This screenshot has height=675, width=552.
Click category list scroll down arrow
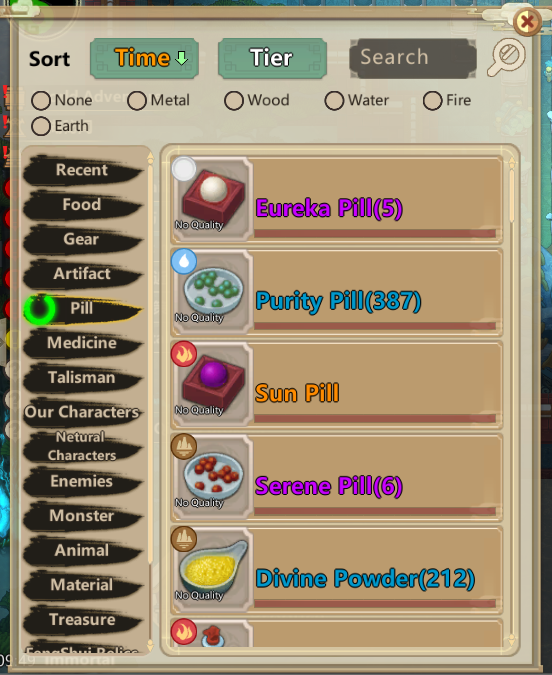pos(150,645)
